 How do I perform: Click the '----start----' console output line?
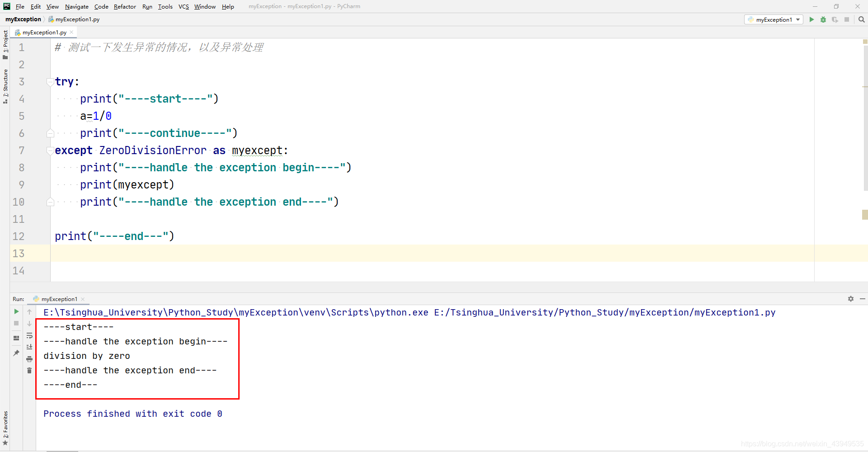coord(79,327)
